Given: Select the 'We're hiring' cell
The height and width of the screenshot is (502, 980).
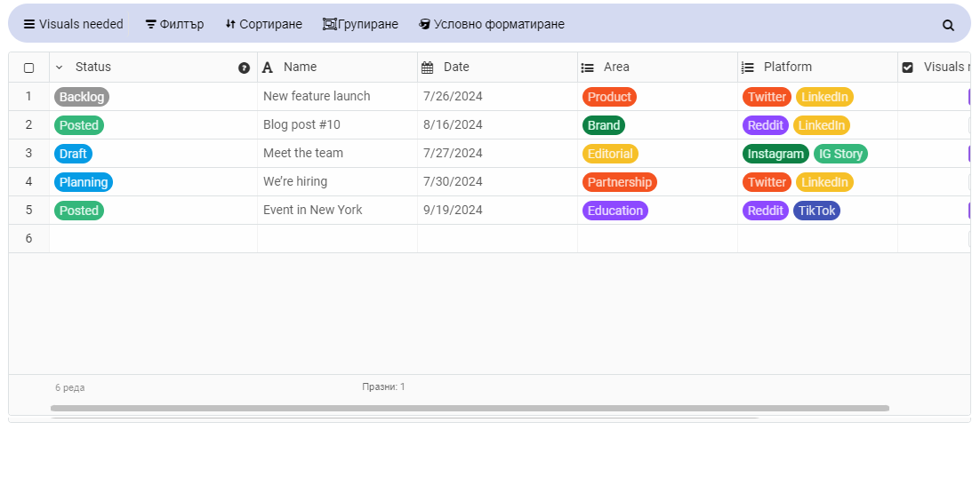Looking at the screenshot, I should 338,181.
